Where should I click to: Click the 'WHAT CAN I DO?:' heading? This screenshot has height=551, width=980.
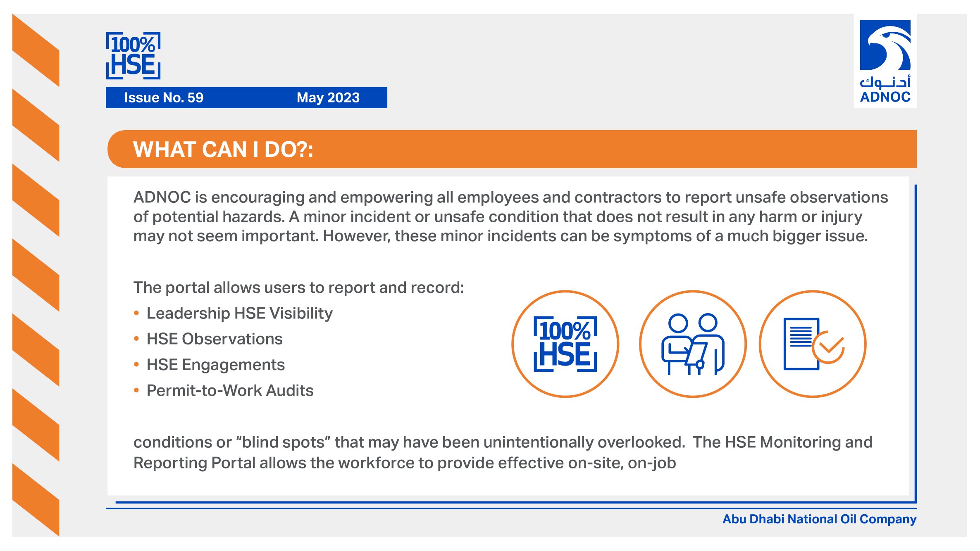223,149
